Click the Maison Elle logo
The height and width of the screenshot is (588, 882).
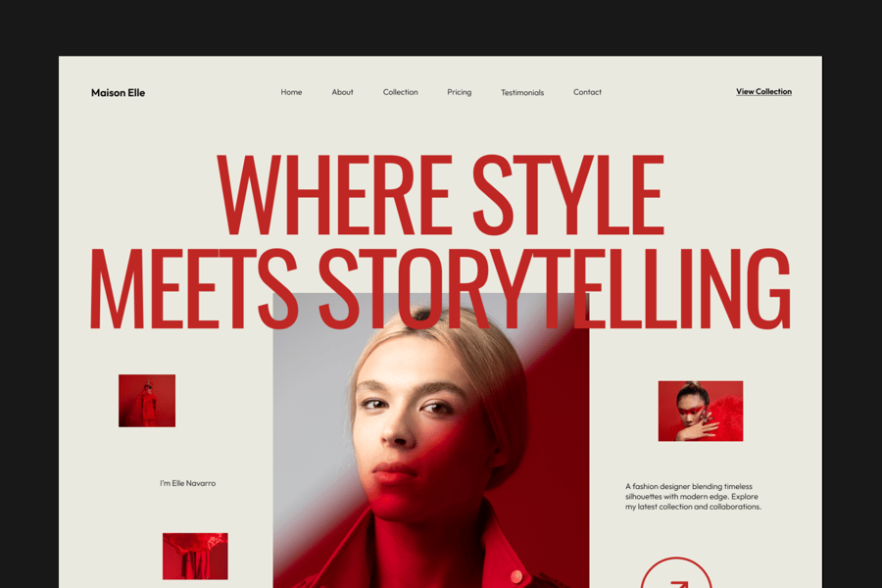119,93
